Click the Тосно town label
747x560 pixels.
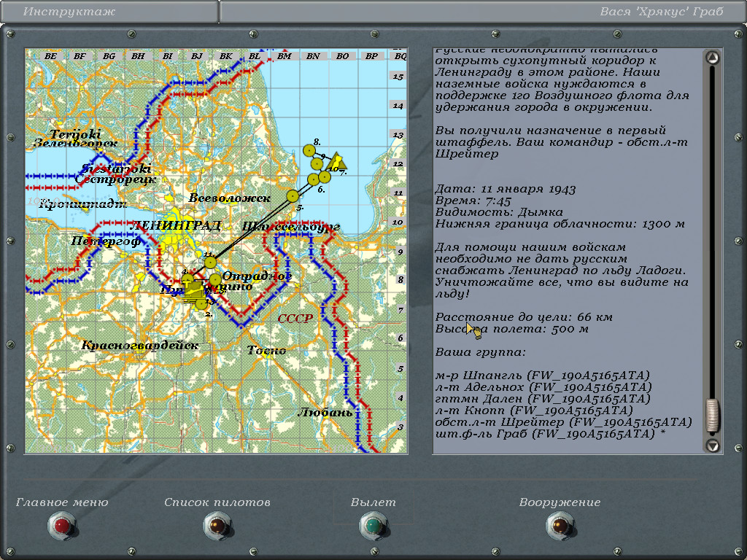coord(267,351)
